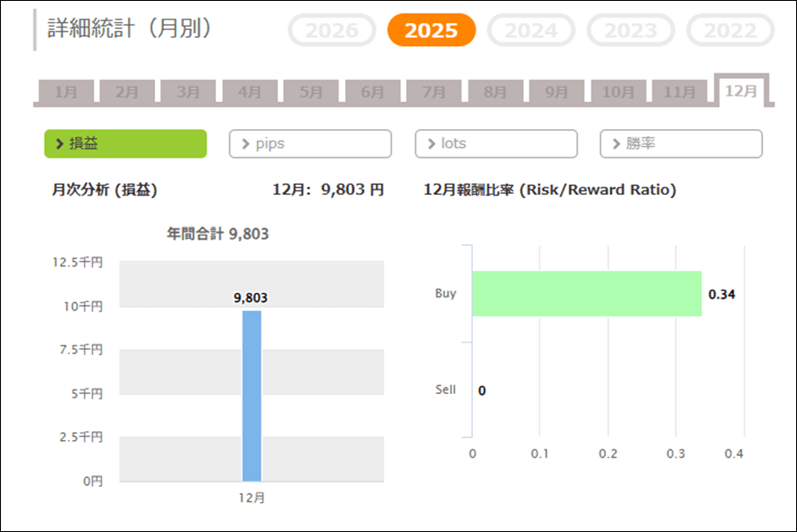Viewport: 797px width, 532px height.
Task: Click the selected 12月 tab
Action: [741, 90]
